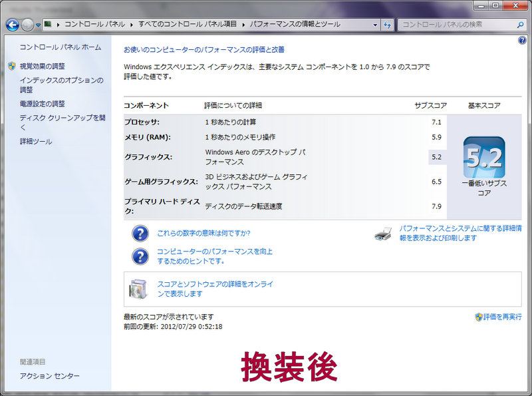Expand the arrow after すべてのコントロール パネル項目
This screenshot has height=396, width=532.
[243, 25]
